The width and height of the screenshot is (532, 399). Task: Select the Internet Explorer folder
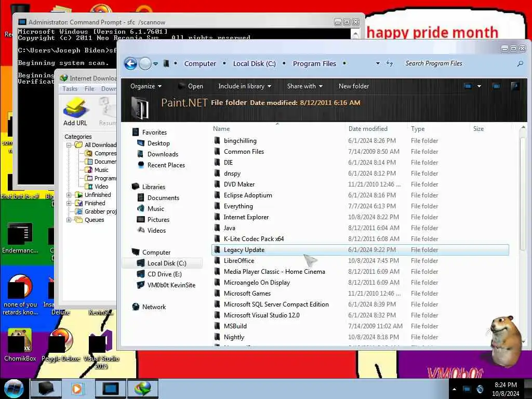(x=246, y=217)
